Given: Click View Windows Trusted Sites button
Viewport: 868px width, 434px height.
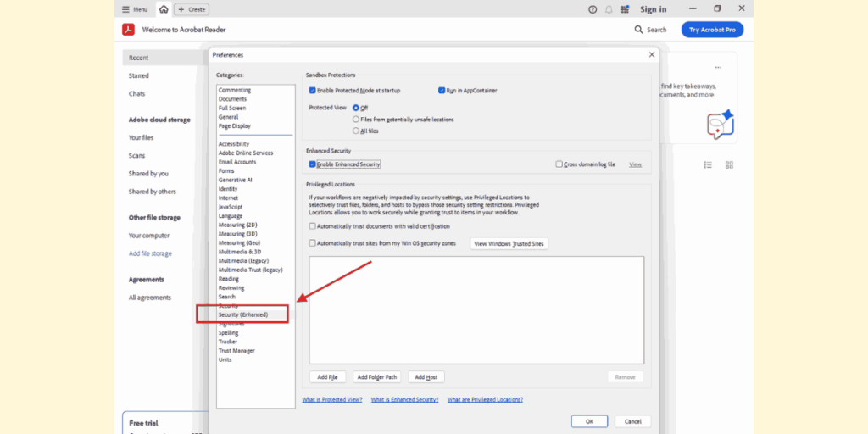Looking at the screenshot, I should pyautogui.click(x=509, y=243).
